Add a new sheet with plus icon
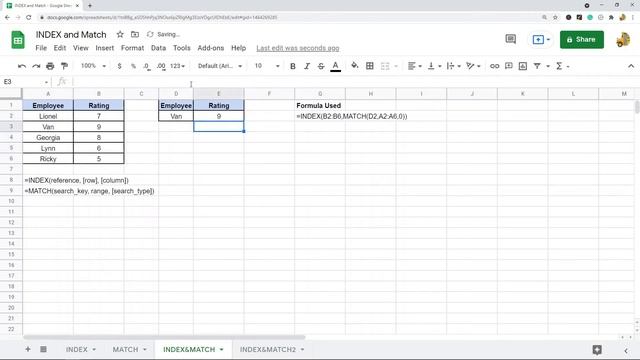Image resolution: width=640 pixels, height=360 pixels. coord(28,349)
